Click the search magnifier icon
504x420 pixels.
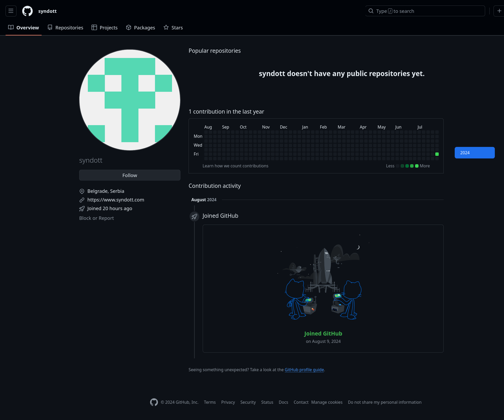pyautogui.click(x=371, y=11)
